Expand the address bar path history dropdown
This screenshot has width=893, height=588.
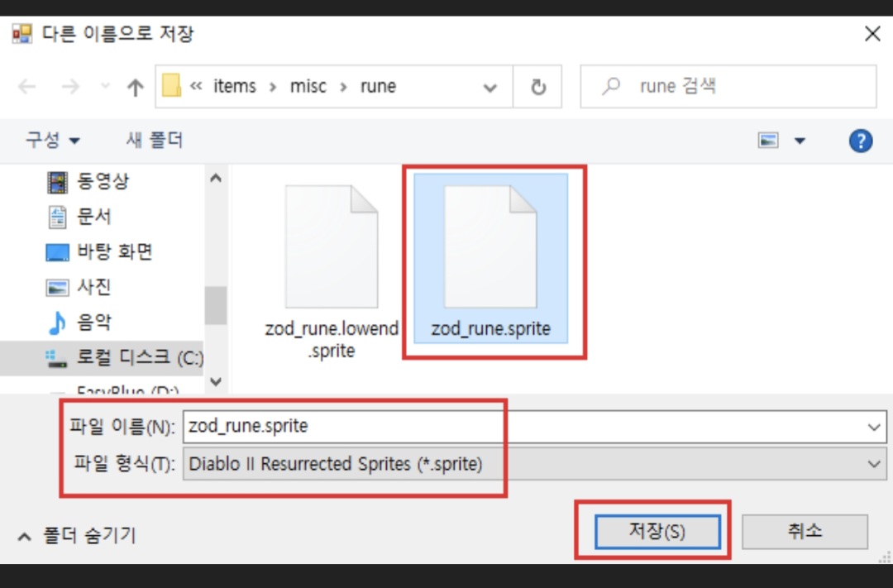pyautogui.click(x=490, y=88)
